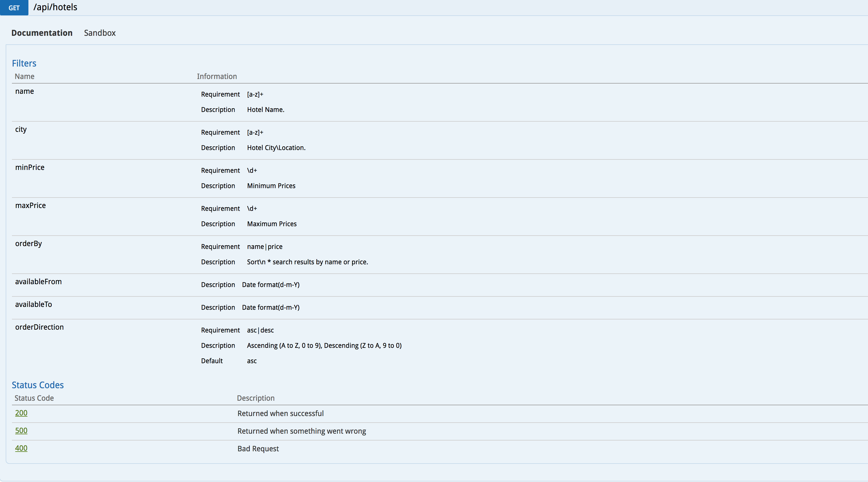The width and height of the screenshot is (868, 482).
Task: Switch to the Sandbox tab
Action: (x=100, y=33)
